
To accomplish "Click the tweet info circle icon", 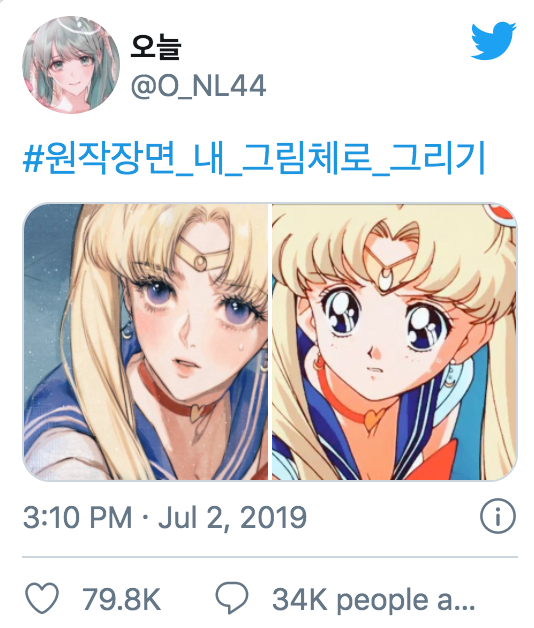I will [x=498, y=516].
